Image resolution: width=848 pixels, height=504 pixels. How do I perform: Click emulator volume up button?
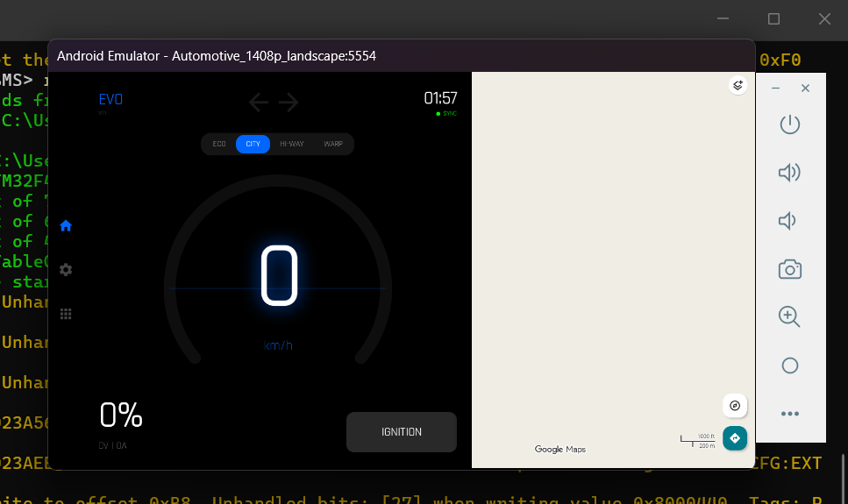[789, 173]
